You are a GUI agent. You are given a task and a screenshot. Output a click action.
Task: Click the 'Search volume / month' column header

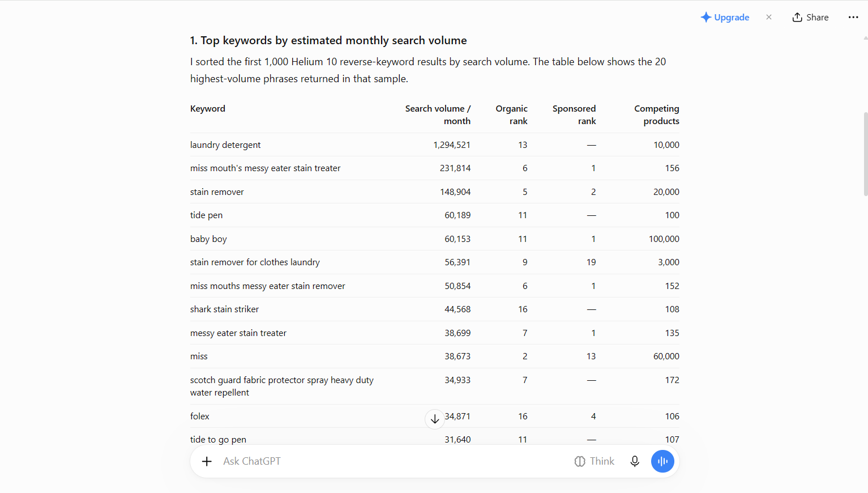[438, 115]
